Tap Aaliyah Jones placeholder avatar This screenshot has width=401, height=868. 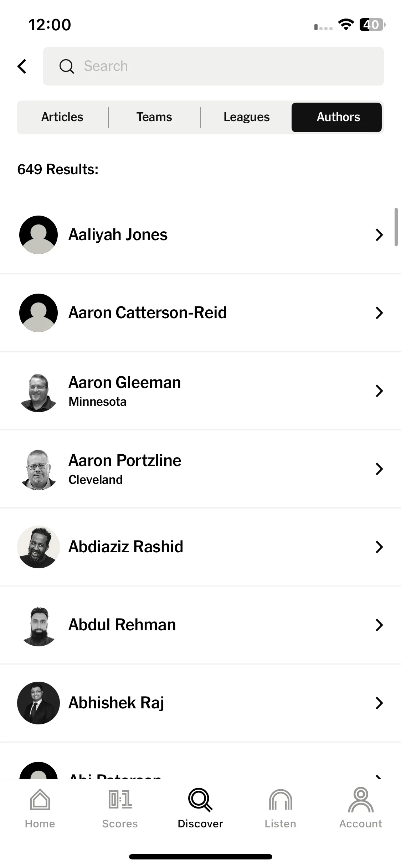coord(38,235)
